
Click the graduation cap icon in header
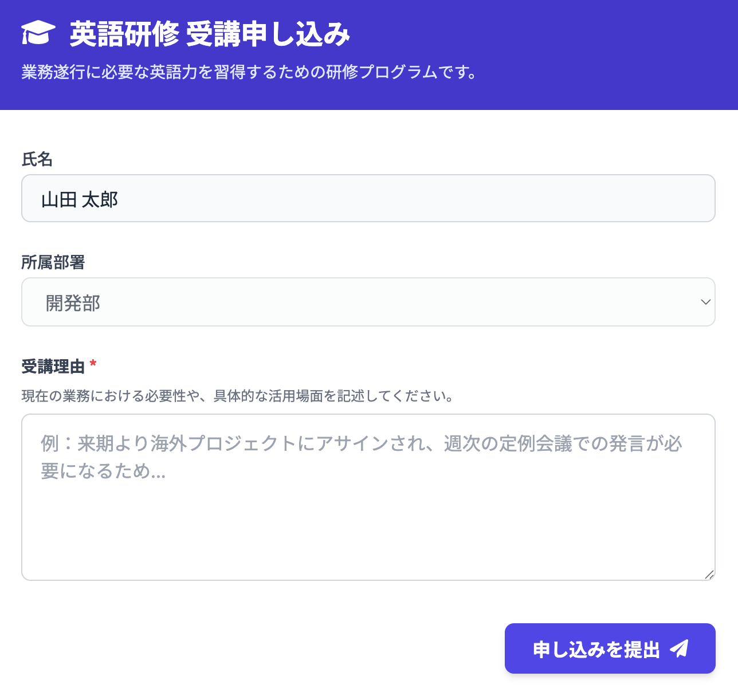38,33
